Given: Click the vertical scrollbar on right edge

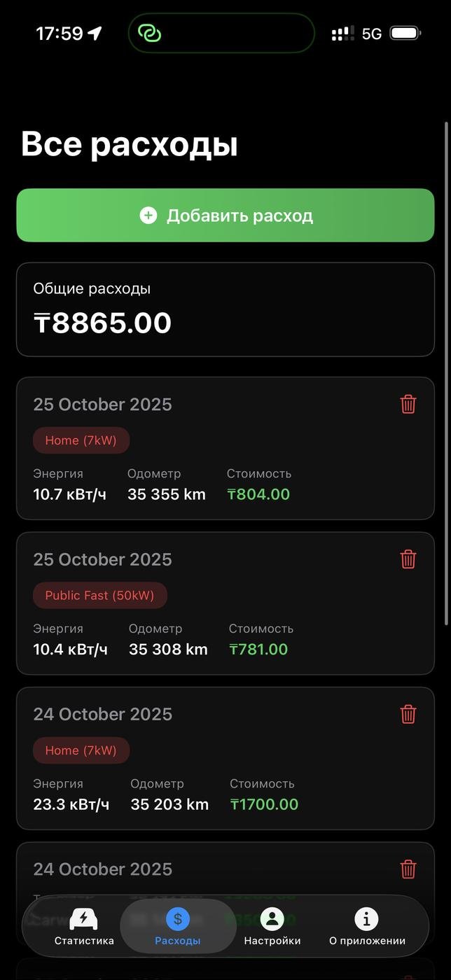Looking at the screenshot, I should pyautogui.click(x=446, y=371).
